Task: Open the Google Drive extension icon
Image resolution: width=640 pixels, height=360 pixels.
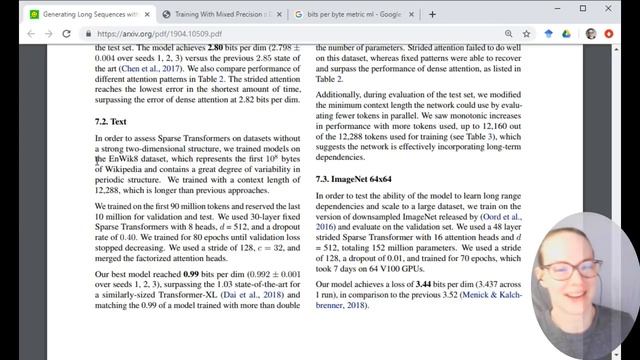Action: [x=566, y=34]
